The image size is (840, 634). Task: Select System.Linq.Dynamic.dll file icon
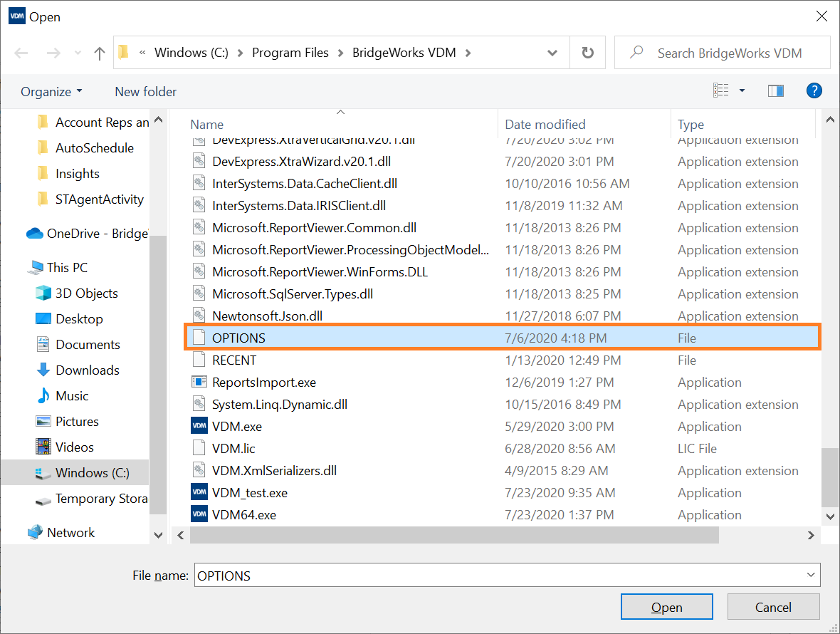[199, 404]
